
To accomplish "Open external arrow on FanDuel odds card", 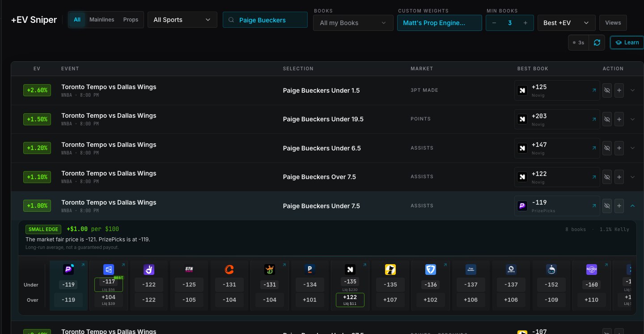I will [445, 265].
